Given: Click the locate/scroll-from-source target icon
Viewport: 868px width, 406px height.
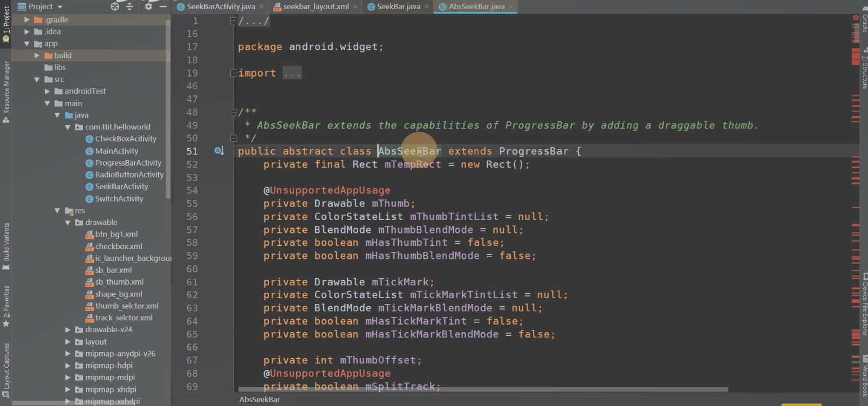Looking at the screenshot, I should (115, 6).
